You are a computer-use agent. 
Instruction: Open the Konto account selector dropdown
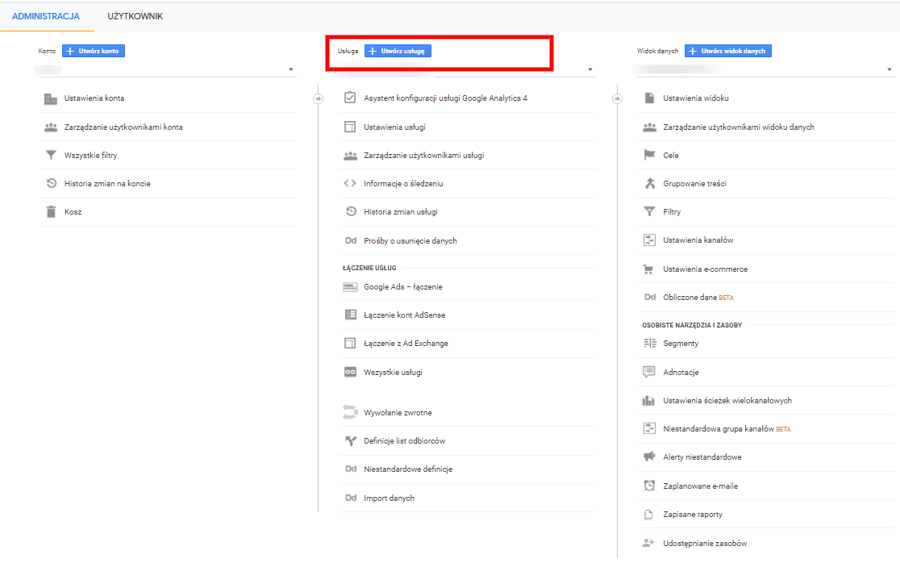pyautogui.click(x=165, y=69)
